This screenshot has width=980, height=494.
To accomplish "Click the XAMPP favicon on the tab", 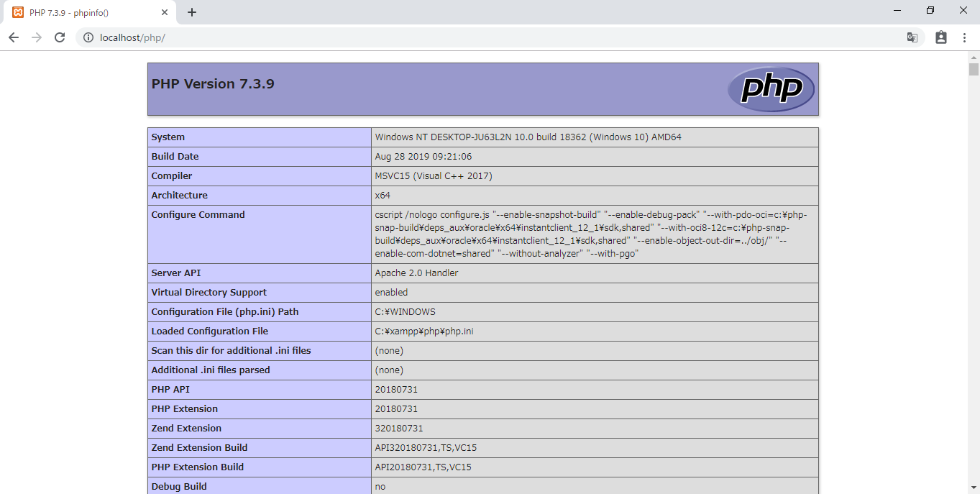I will point(18,12).
